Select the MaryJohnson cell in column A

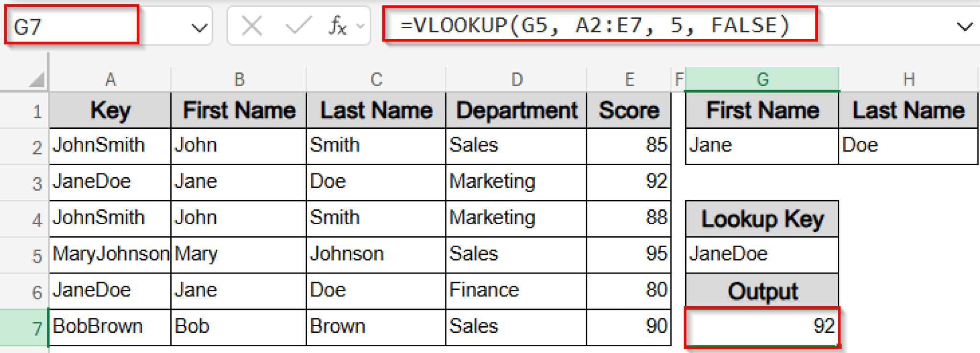110,254
